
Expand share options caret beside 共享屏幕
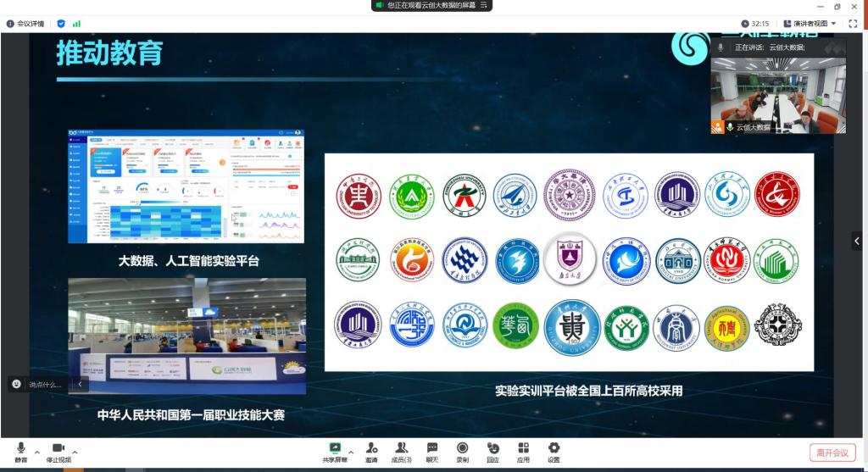click(351, 452)
